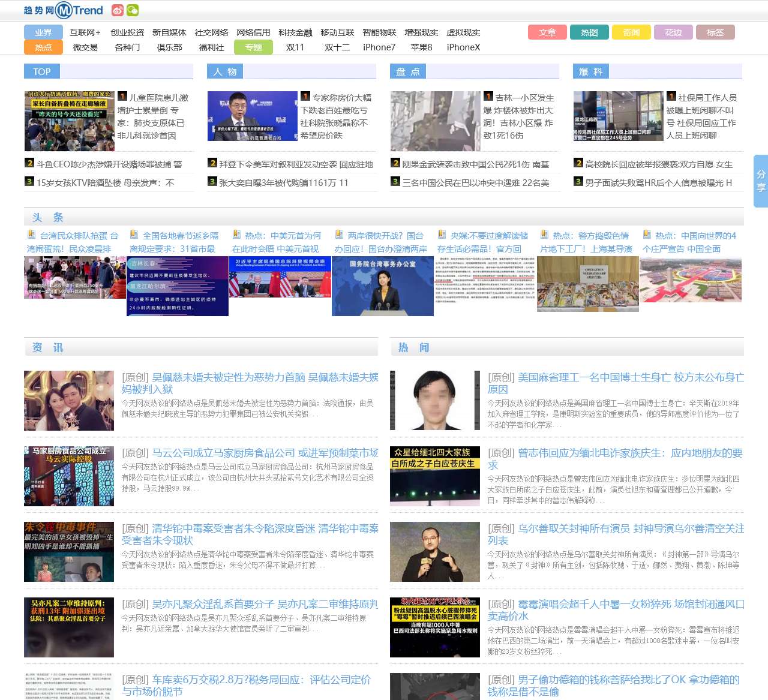Image resolution: width=768 pixels, height=700 pixels.
Task: Click the newspaper icon beside 台湾民众排队抢蛋 headline
Action: tap(32, 235)
